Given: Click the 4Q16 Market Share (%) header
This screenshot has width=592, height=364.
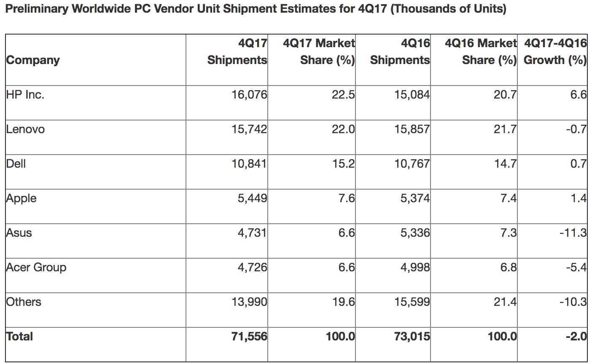Looking at the screenshot, I should click(481, 52).
